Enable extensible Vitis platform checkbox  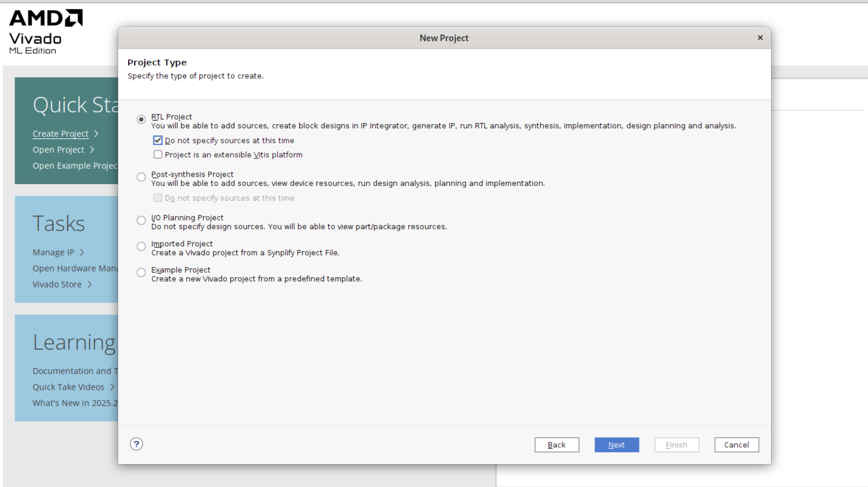[158, 155]
